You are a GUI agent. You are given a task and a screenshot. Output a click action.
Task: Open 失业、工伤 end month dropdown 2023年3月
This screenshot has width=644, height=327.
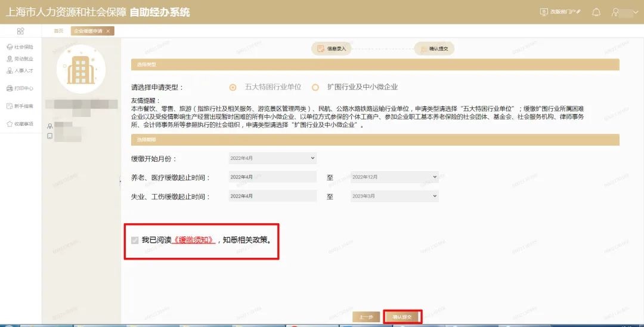tap(394, 196)
